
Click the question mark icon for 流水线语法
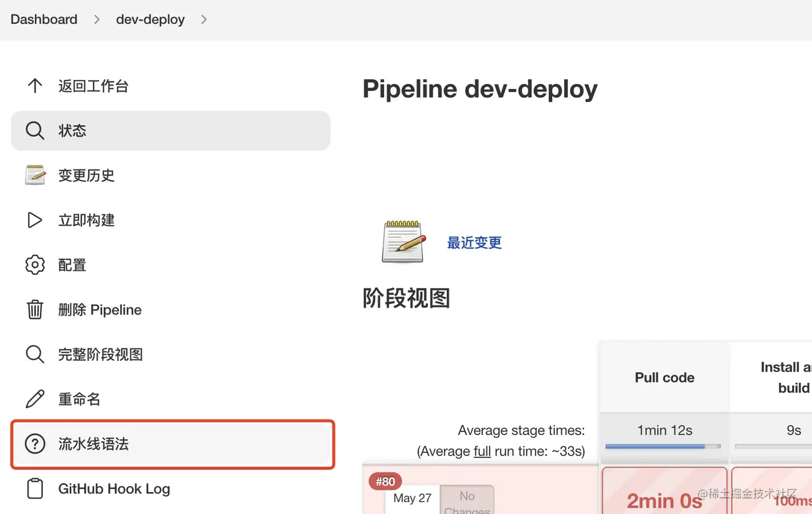click(35, 444)
